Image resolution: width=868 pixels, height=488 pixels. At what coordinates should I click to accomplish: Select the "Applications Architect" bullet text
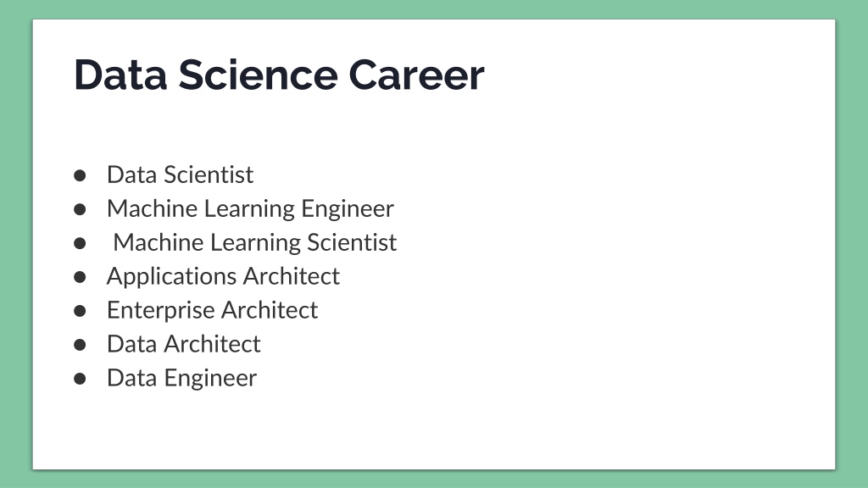click(223, 277)
